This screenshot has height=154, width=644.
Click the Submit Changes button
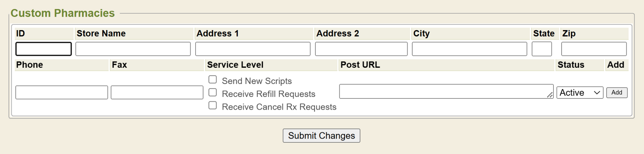[x=321, y=135]
